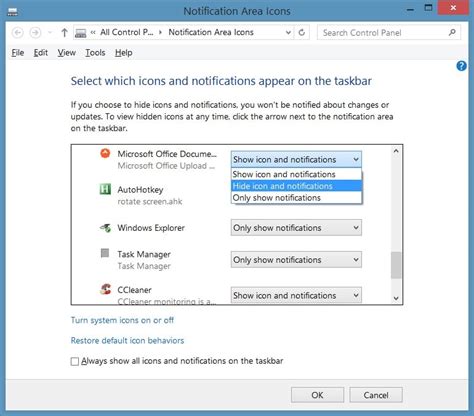Select black 'Task Manager' item name
474x416 pixels.
point(144,254)
